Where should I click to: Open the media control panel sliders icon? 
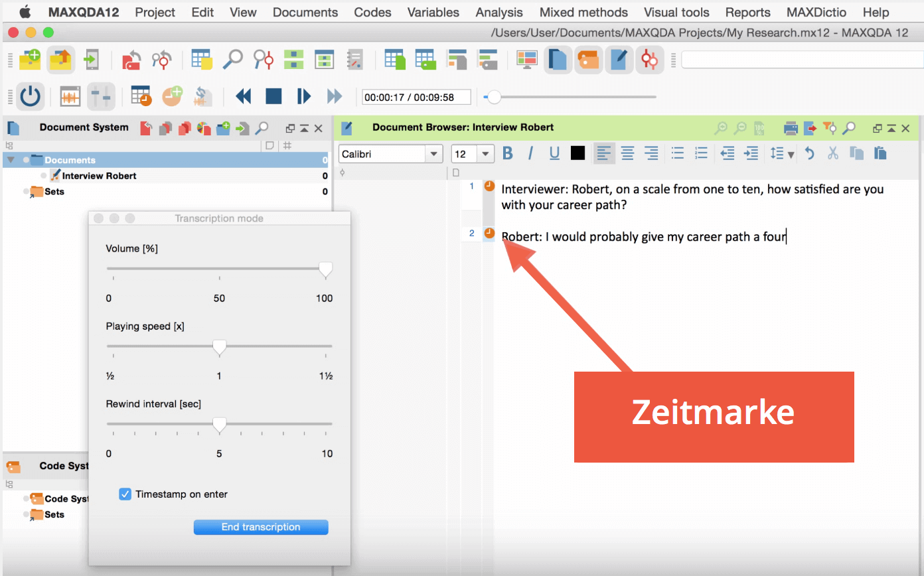101,97
